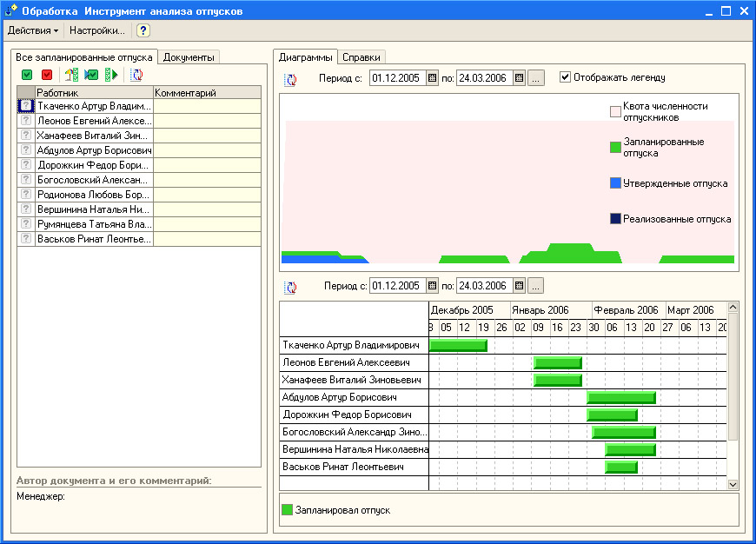Viewport: 756px width, 544px height.
Task: Click status icon in Вершинина Наталья row
Action: coord(26,209)
